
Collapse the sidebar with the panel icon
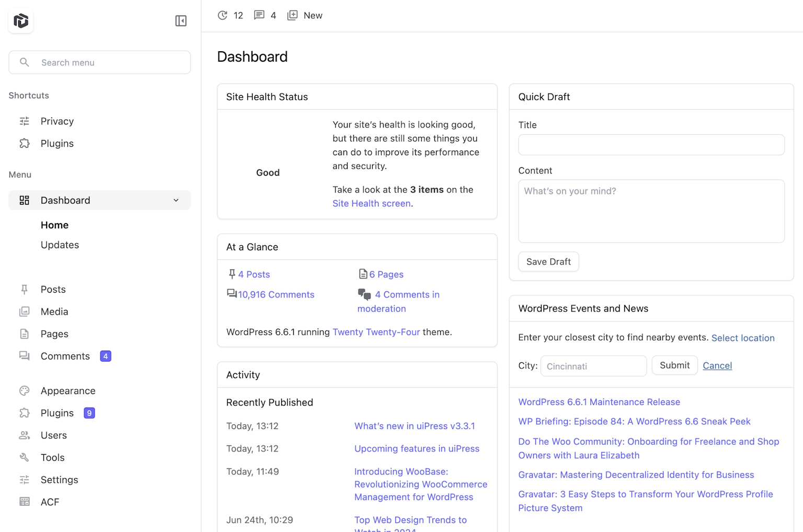pyautogui.click(x=181, y=21)
